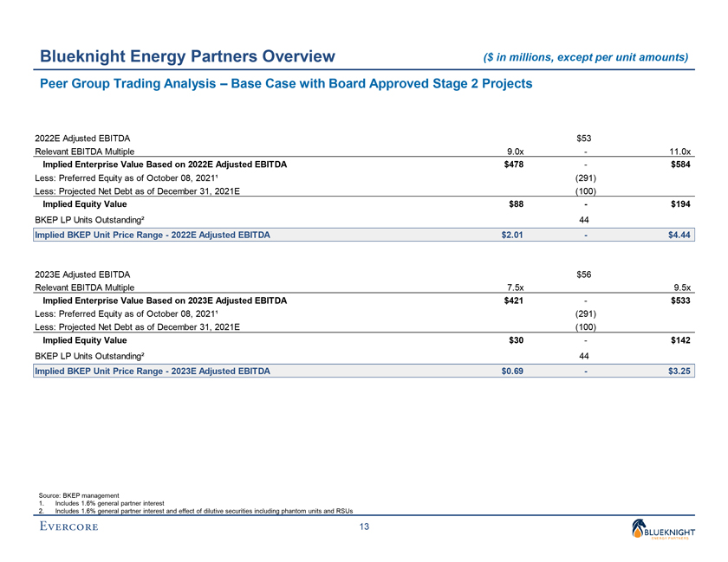Click the 2023E Adjusted EBITDA row label

click(82, 275)
